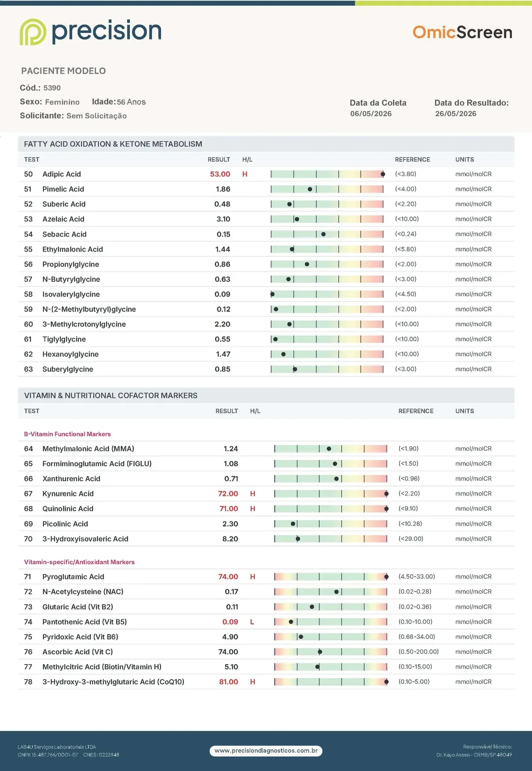Select the test name 'Ethylmalonic Acid'

(73, 249)
